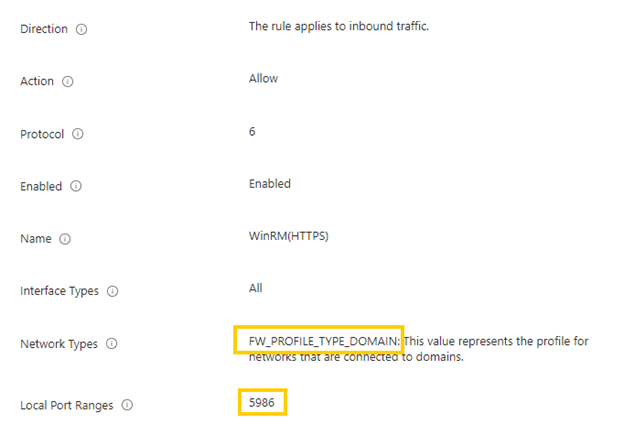Image resolution: width=624 pixels, height=446 pixels.
Task: Open the Interface Types info icon
Action: 113,291
